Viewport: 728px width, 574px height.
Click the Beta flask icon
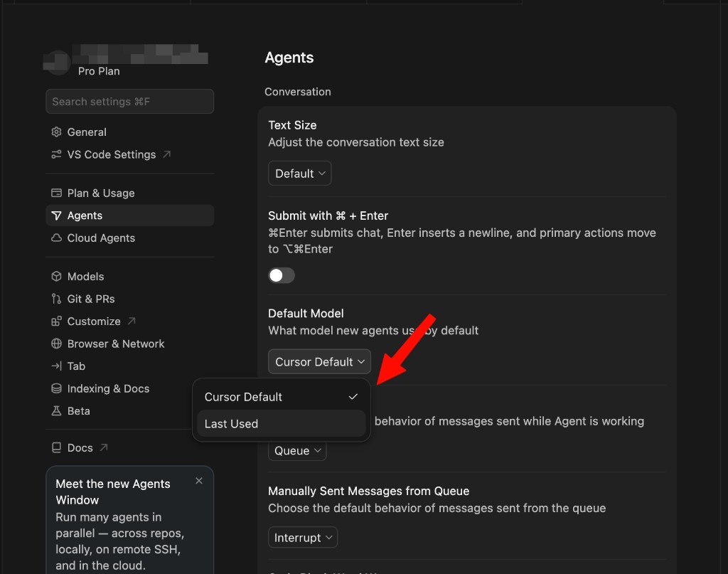click(56, 410)
